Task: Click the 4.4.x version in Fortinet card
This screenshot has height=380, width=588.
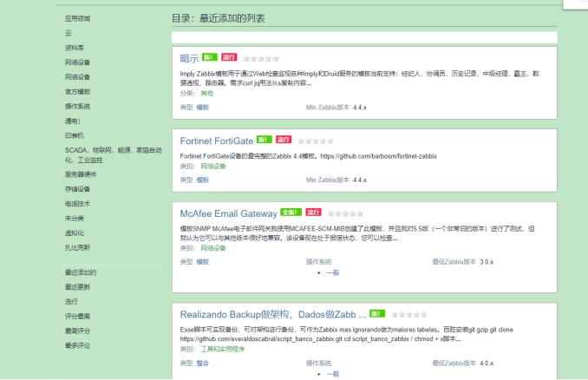Action: (x=360, y=180)
